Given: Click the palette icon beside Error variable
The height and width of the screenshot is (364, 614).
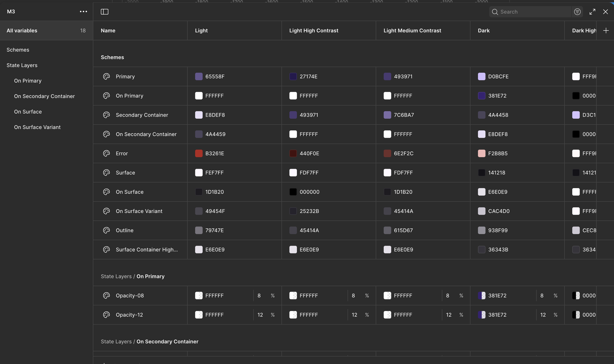Looking at the screenshot, I should 106,153.
